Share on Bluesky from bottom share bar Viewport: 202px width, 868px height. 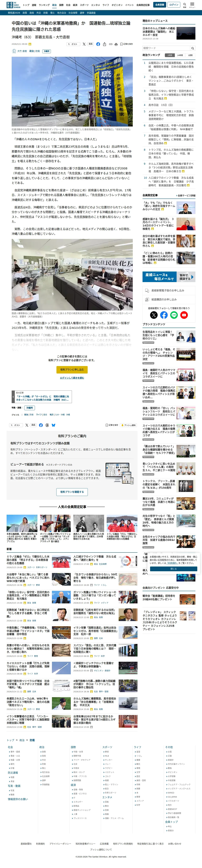[x=53, y=425]
